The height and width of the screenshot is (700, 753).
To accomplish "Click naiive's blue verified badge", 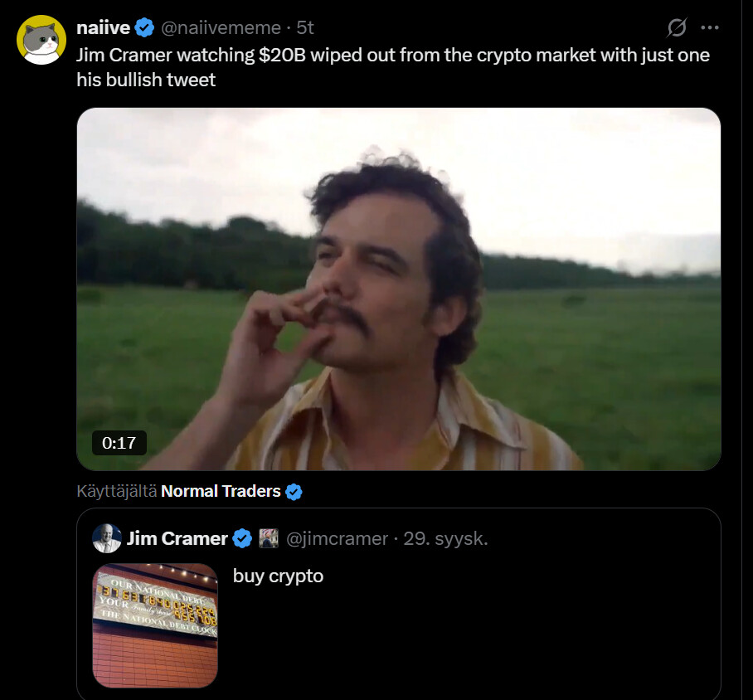I will 144,28.
